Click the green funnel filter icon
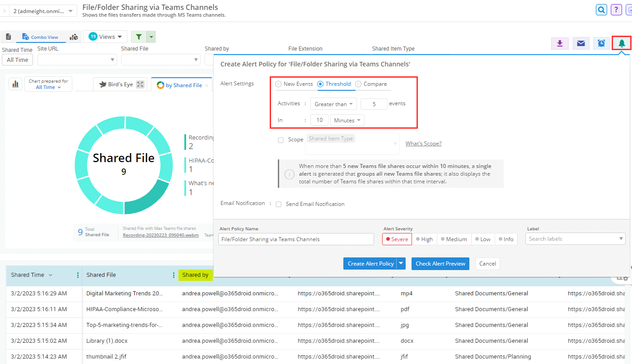This screenshot has width=632, height=364. (139, 37)
